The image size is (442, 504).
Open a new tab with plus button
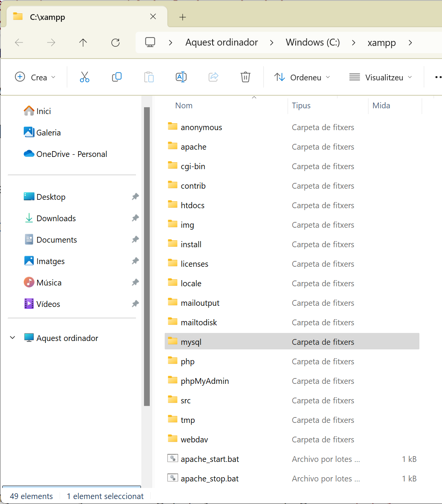pyautogui.click(x=183, y=17)
